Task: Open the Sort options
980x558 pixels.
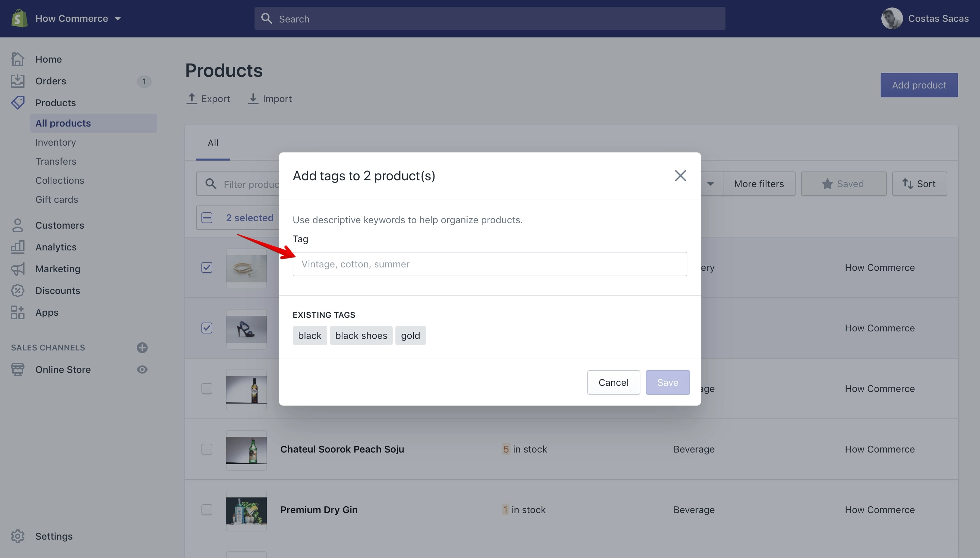Action: click(x=919, y=184)
